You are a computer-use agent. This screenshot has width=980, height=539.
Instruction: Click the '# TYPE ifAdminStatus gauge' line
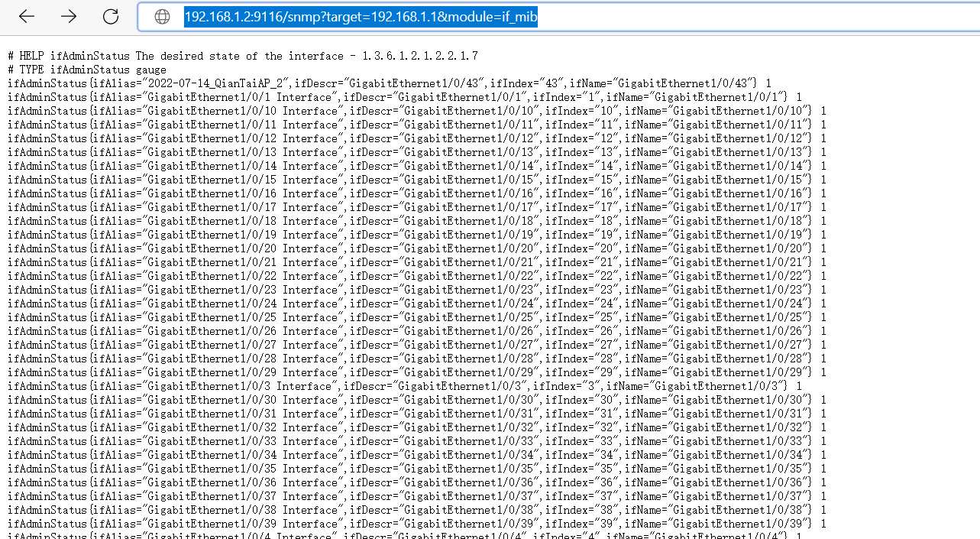(x=87, y=70)
